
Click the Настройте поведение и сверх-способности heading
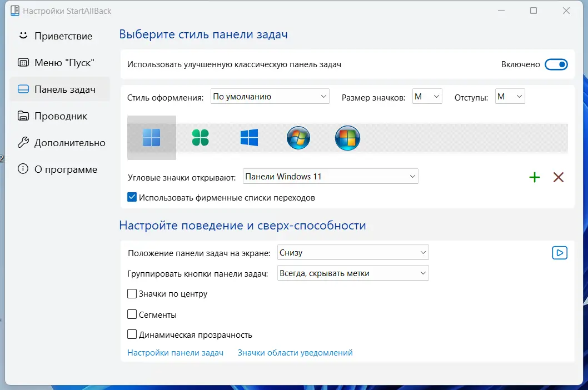click(242, 225)
